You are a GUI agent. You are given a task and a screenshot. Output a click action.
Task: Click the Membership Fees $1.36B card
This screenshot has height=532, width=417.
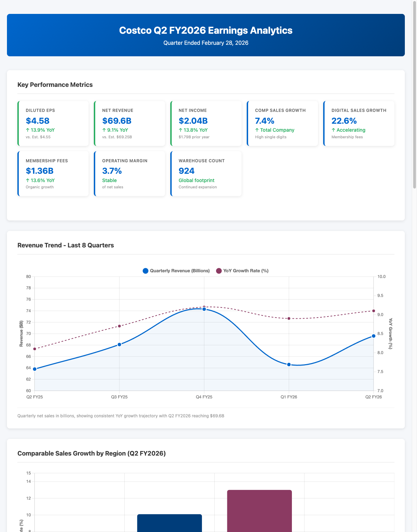[x=53, y=174]
